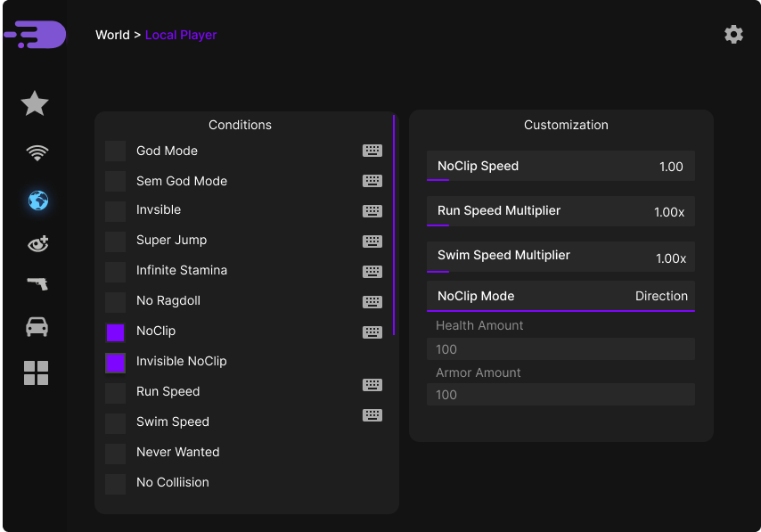Open the network wifi tab
761x532 pixels.
37,153
